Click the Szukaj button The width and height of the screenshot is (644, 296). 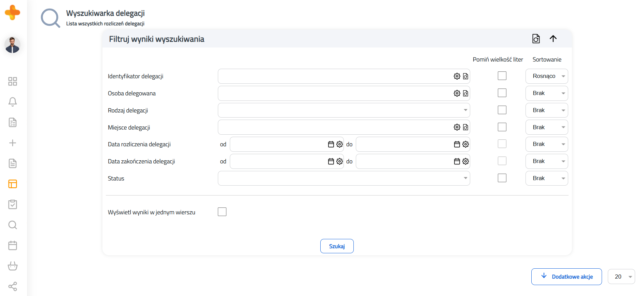[x=337, y=246]
